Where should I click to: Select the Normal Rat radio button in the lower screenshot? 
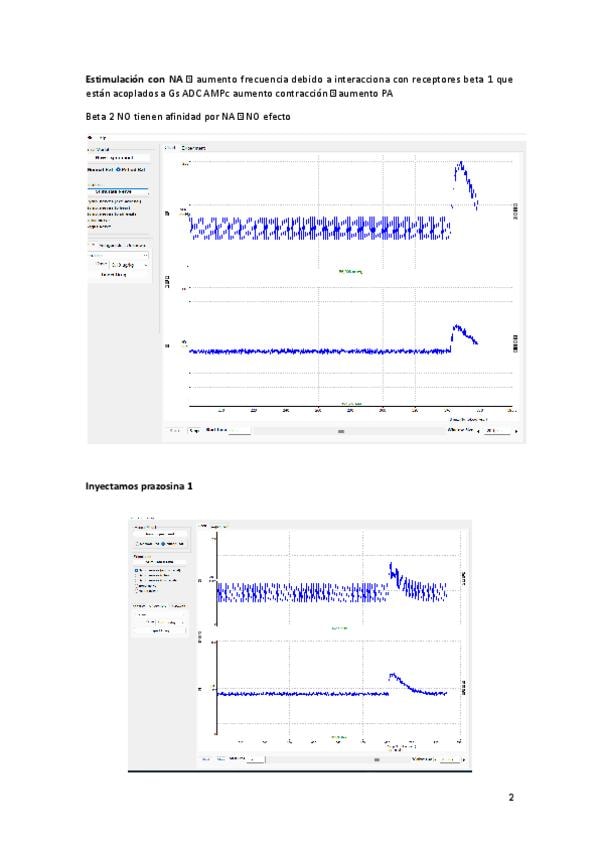point(137,544)
